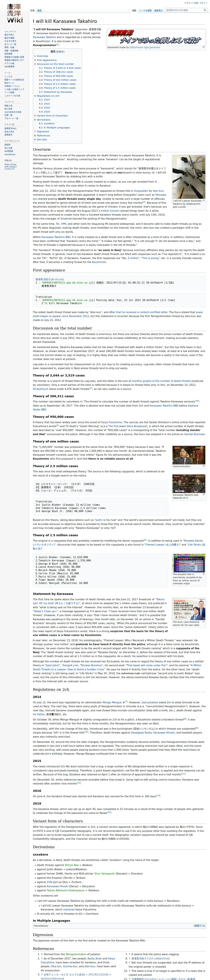Open the Archive link under First appearance
The image size is (210, 980).
tap(58, 280)
